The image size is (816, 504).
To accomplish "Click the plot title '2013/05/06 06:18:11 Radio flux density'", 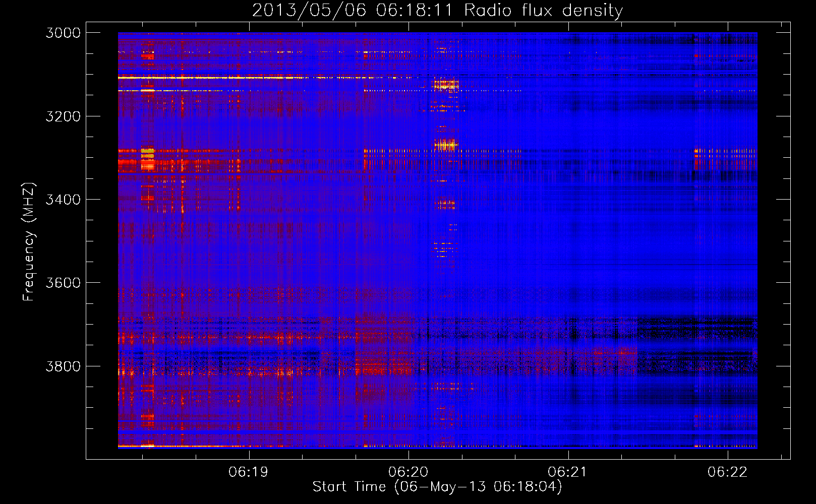I will [x=437, y=10].
